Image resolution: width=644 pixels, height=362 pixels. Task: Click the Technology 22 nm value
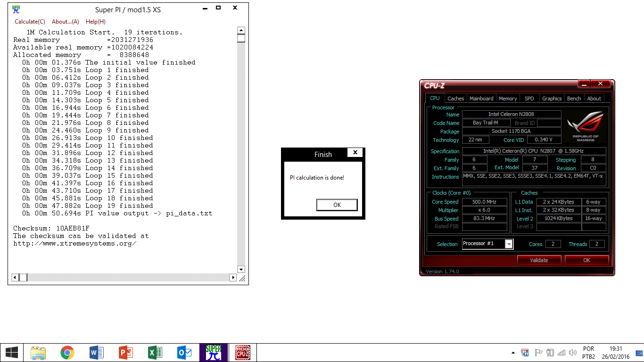pos(476,140)
